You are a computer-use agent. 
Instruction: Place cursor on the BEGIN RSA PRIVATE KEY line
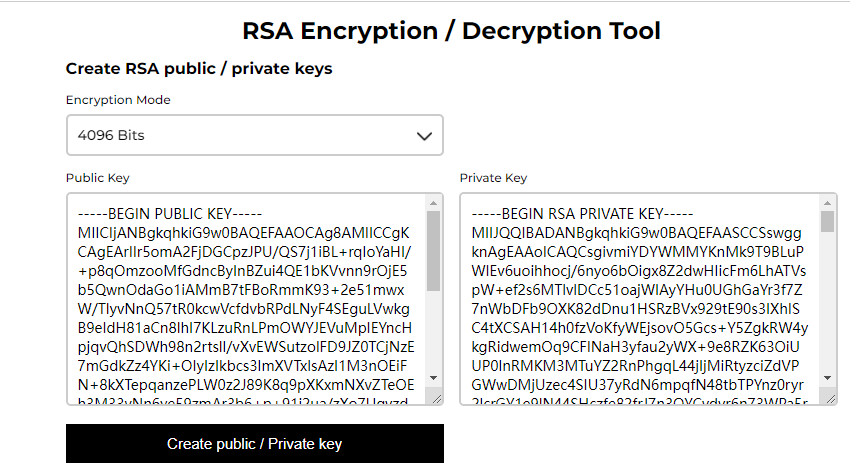(x=582, y=214)
